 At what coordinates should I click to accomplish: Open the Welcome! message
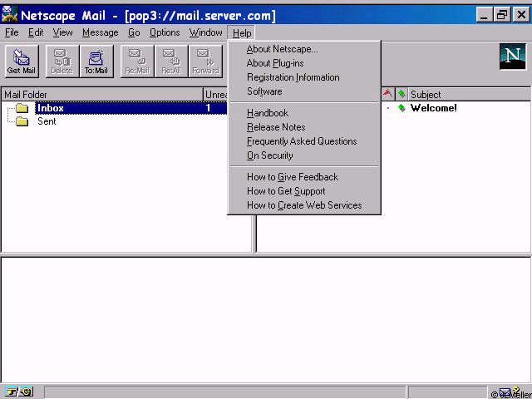tap(433, 108)
